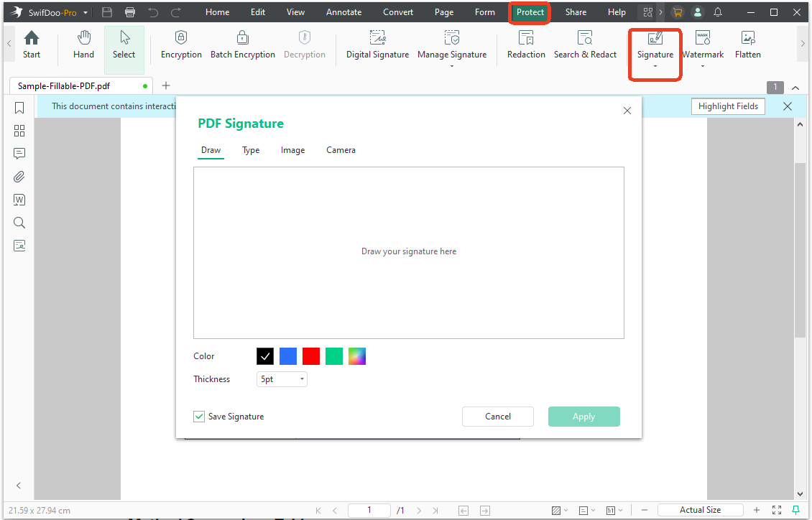The height and width of the screenshot is (520, 812).
Task: Open the comments sidebar panel
Action: coord(19,154)
